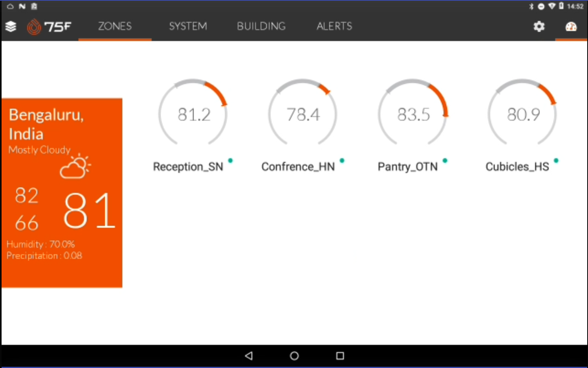Click the Bluetooth status bar icon
This screenshot has width=588, height=368.
[531, 6]
